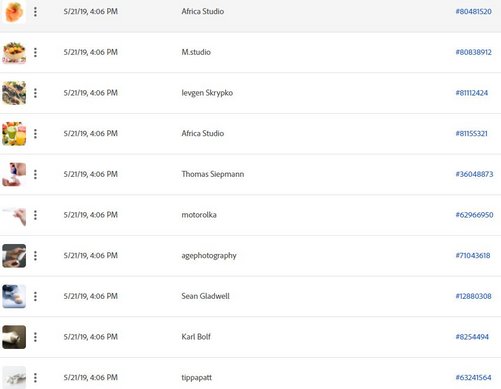Open the three-dot menu for the Ievgen Skrypko row
The image size is (501, 389).
tap(35, 93)
